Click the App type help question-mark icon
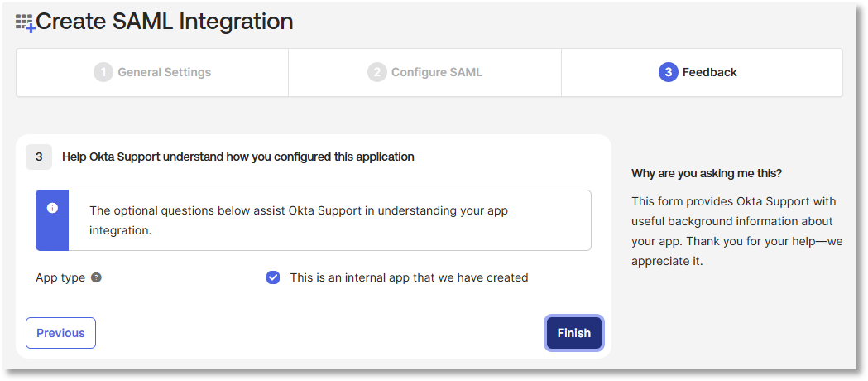 (96, 277)
